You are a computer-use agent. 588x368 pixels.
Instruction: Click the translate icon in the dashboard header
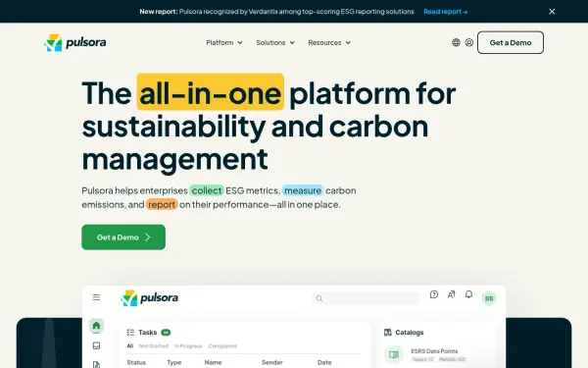451,294
